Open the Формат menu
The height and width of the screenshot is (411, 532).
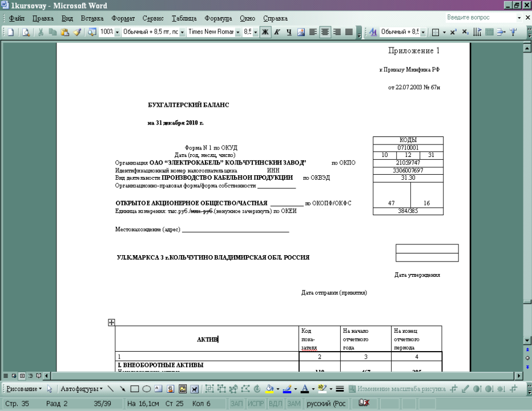click(x=123, y=18)
